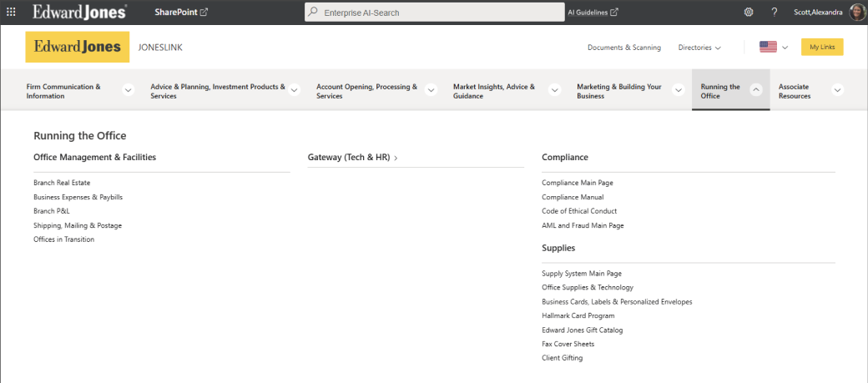The width and height of the screenshot is (868, 383).
Task: Select Firm Communication & Information menu
Action: tap(63, 91)
